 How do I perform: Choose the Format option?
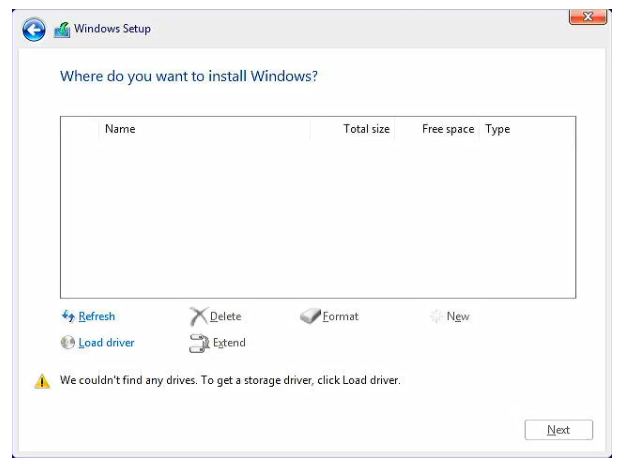(x=340, y=316)
